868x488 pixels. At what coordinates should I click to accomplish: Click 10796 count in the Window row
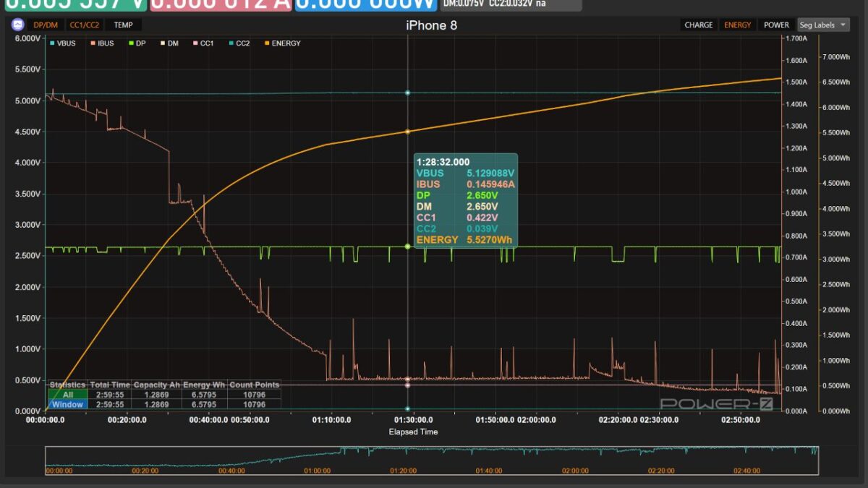pos(253,404)
